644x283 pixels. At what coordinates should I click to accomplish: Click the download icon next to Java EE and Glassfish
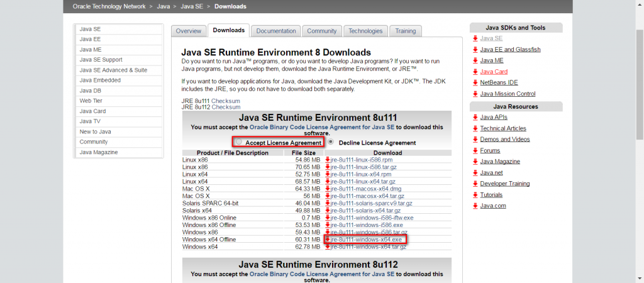pyautogui.click(x=475, y=49)
